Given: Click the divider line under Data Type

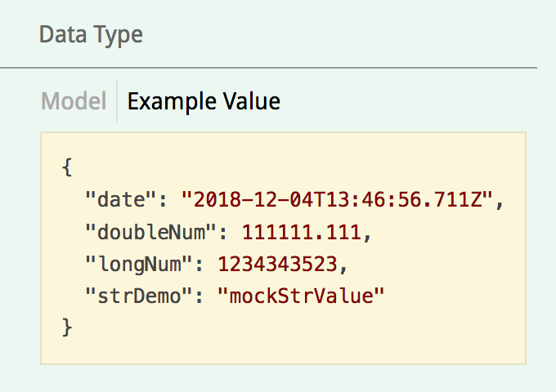Looking at the screenshot, I should (268, 67).
